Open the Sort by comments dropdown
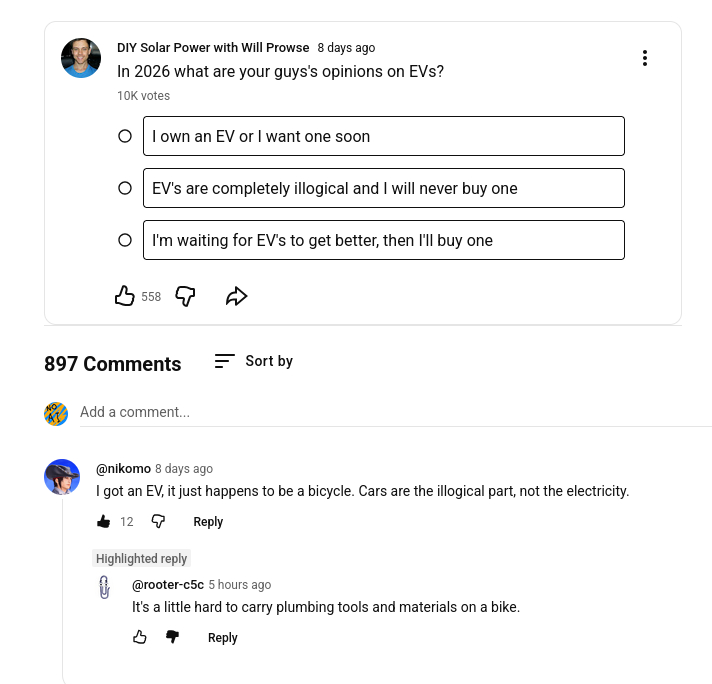 [x=254, y=361]
